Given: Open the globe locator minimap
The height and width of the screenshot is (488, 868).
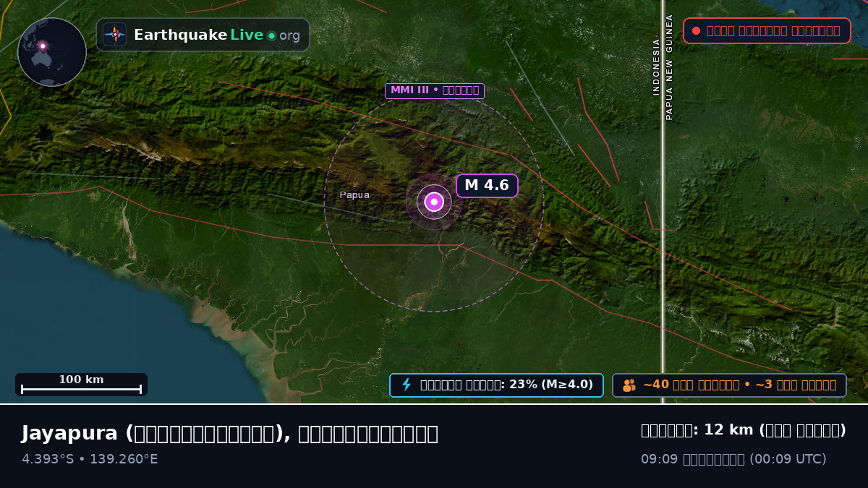Looking at the screenshot, I should 52,52.
